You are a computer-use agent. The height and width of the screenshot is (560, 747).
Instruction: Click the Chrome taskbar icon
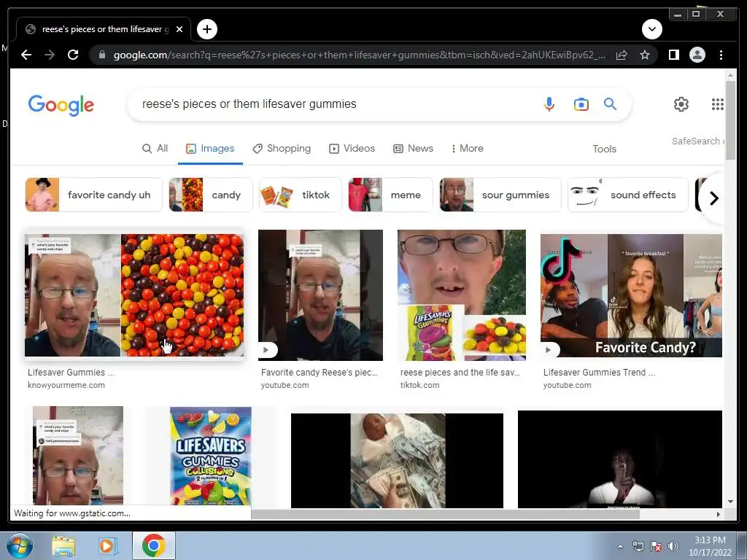pyautogui.click(x=153, y=545)
